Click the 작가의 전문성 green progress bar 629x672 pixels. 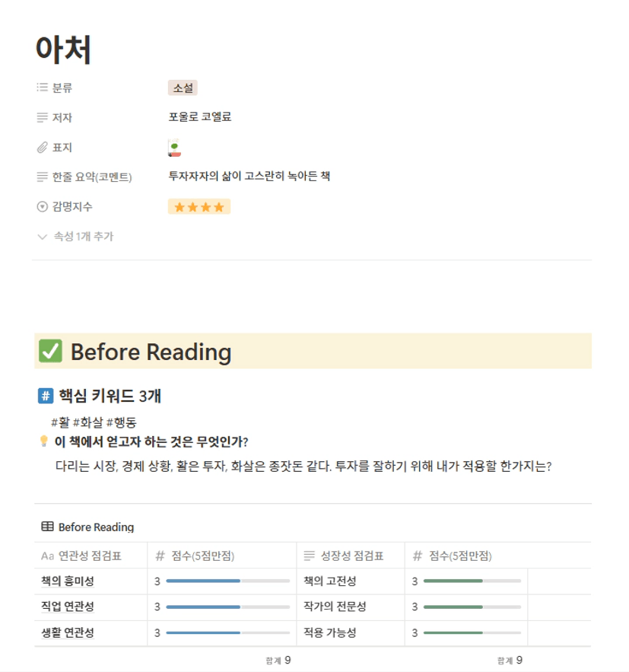472,607
